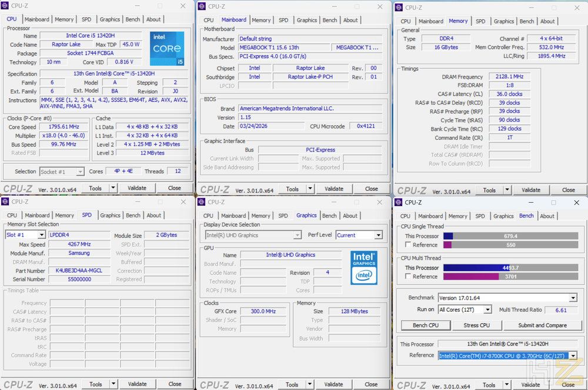588x390 pixels.
Task: Click the CAS# Latency value 36.0 clocks
Action: click(x=510, y=94)
